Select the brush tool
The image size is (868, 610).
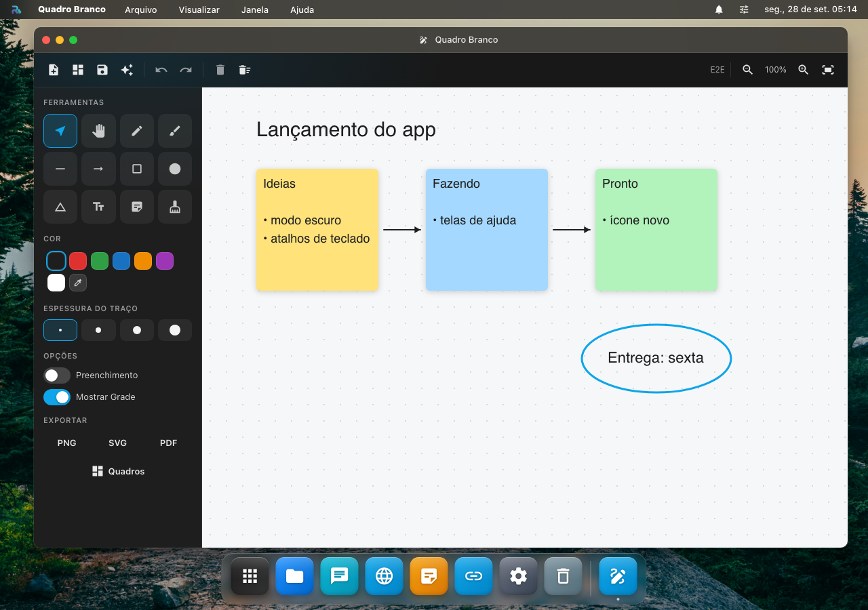point(175,131)
